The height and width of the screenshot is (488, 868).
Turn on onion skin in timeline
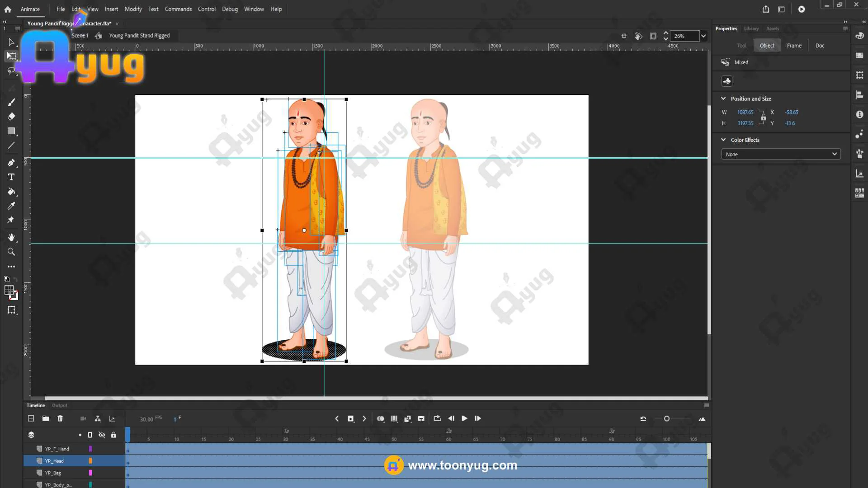coord(381,419)
